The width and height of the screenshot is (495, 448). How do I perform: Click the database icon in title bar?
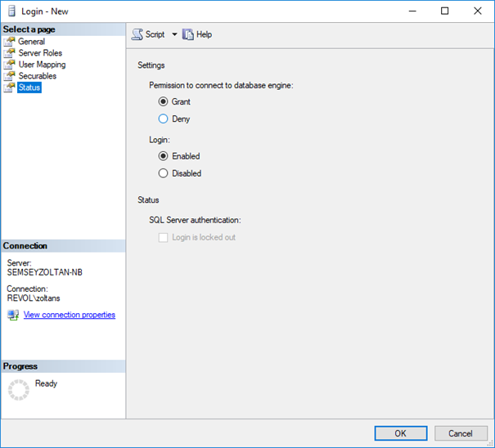[x=11, y=11]
